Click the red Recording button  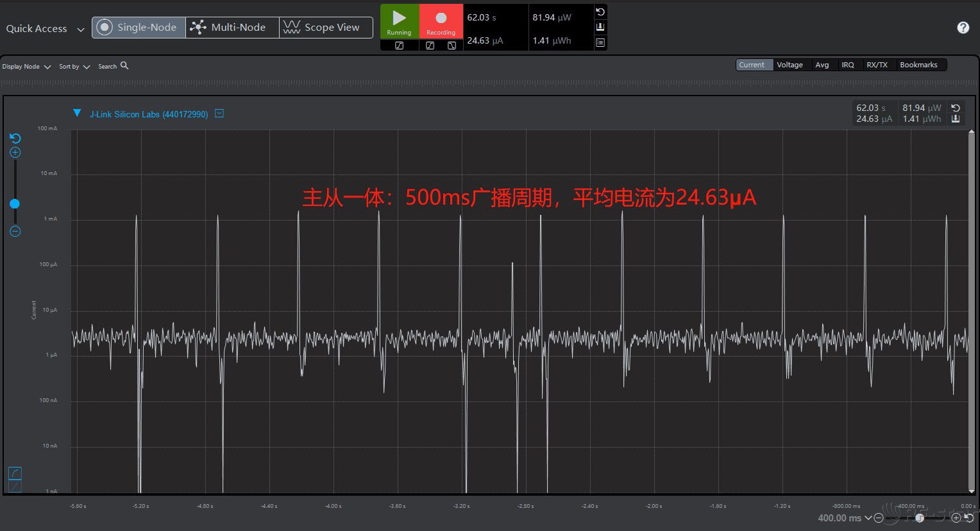click(x=441, y=21)
